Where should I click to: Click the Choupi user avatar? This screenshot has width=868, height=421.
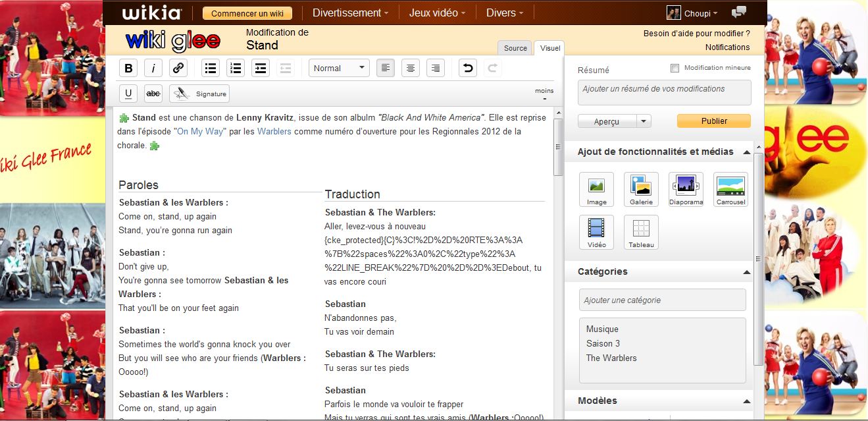point(673,13)
